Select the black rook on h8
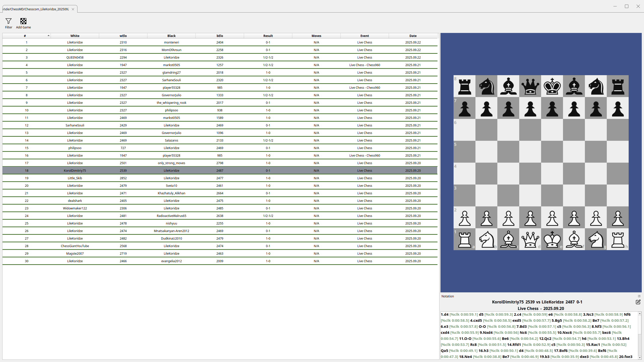 click(618, 86)
